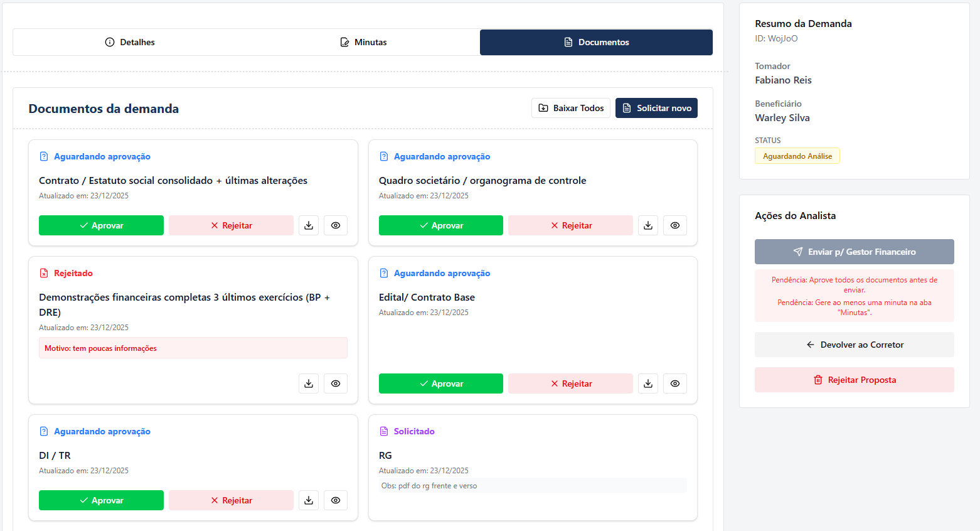The image size is (980, 531).
Task: Preview the DI / TR document
Action: (336, 500)
